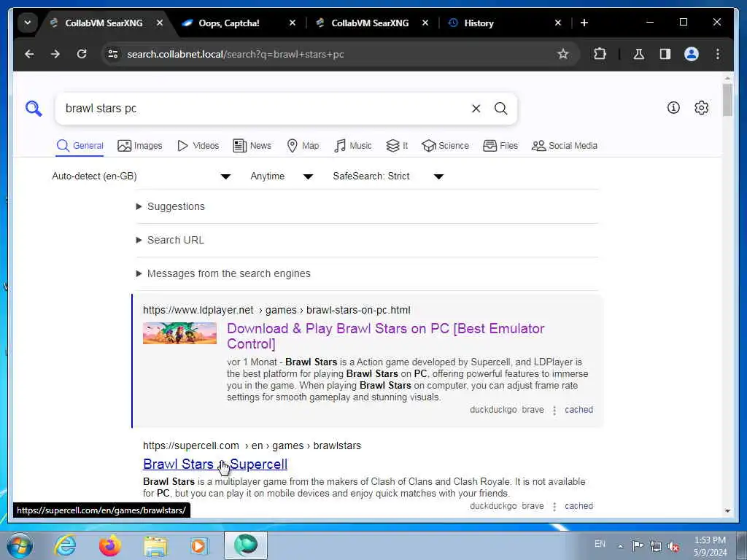Open Chrome Labs flask icon
747x560 pixels.
pos(639,54)
